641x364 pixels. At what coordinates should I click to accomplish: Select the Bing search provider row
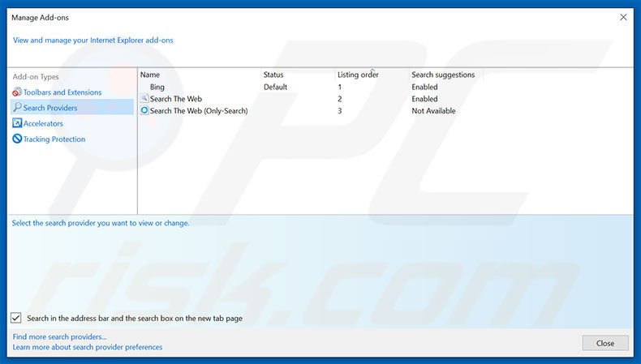[x=157, y=87]
